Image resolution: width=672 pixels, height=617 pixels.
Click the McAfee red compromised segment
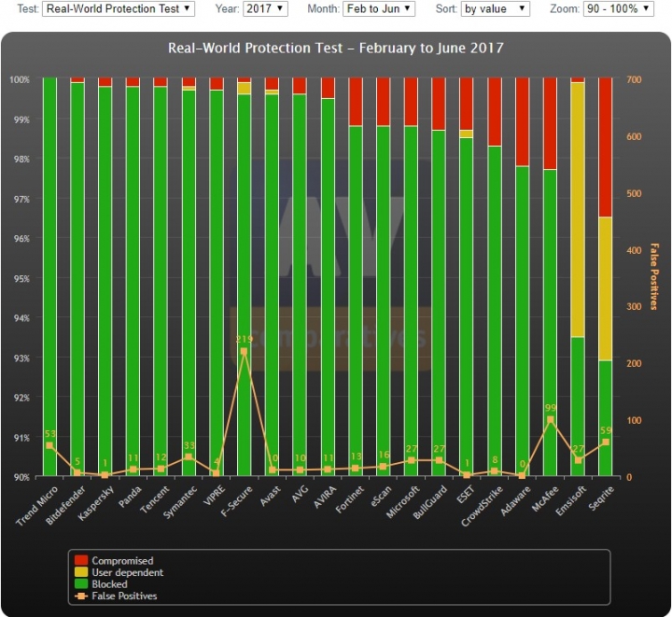point(550,123)
